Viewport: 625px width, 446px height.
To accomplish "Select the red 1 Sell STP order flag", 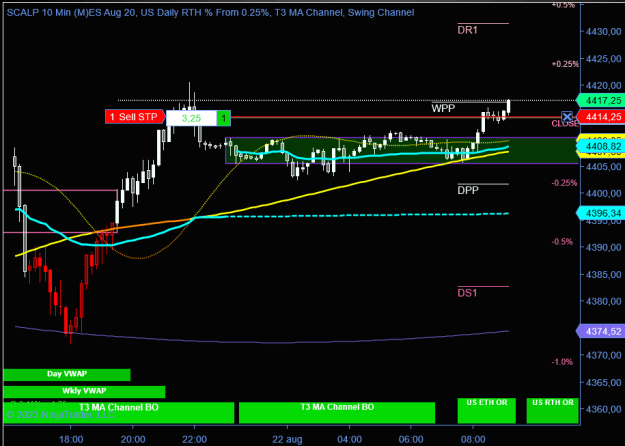I will (135, 117).
